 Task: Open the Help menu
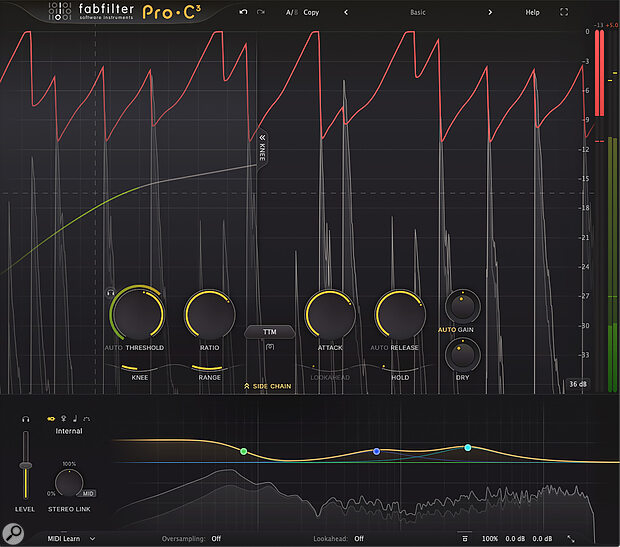532,13
